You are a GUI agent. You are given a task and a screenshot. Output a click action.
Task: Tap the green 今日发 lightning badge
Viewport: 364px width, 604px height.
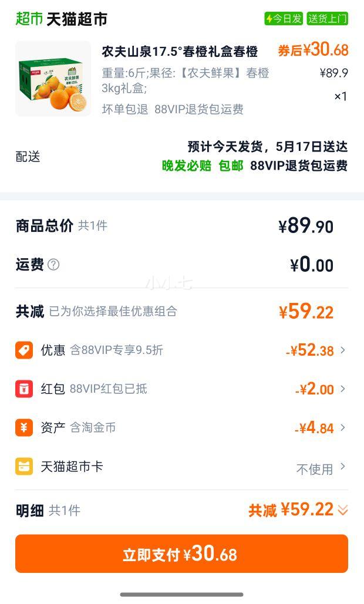pos(284,19)
